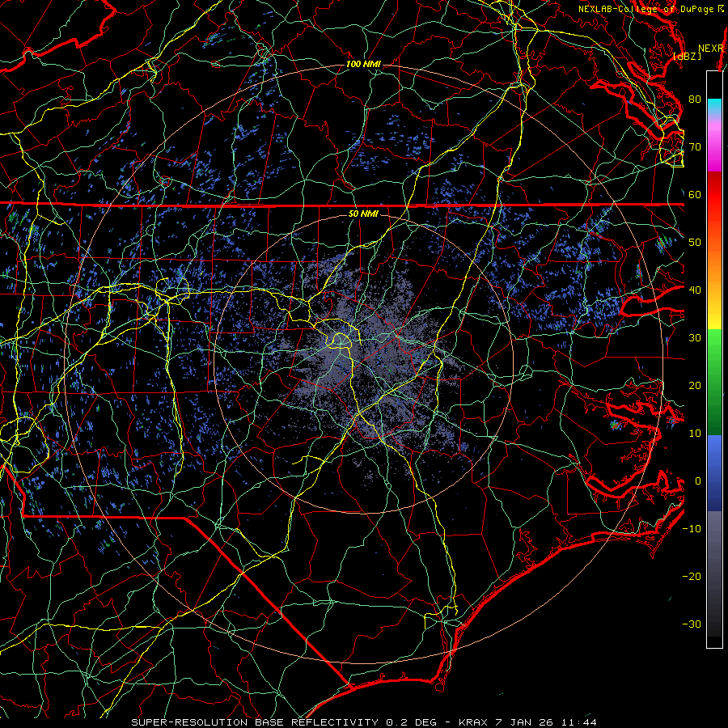Click the [dBZ] unit label above the color scale
This screenshot has width=728, height=728.
click(687, 57)
